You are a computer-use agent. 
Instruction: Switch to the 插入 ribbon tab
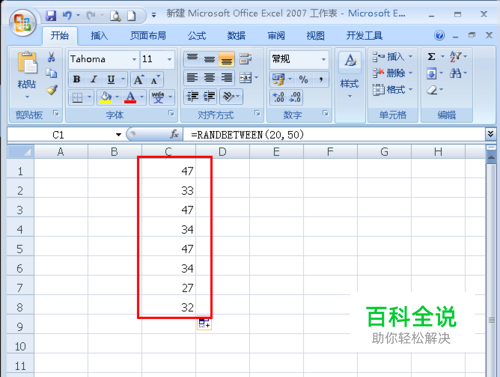tap(99, 35)
